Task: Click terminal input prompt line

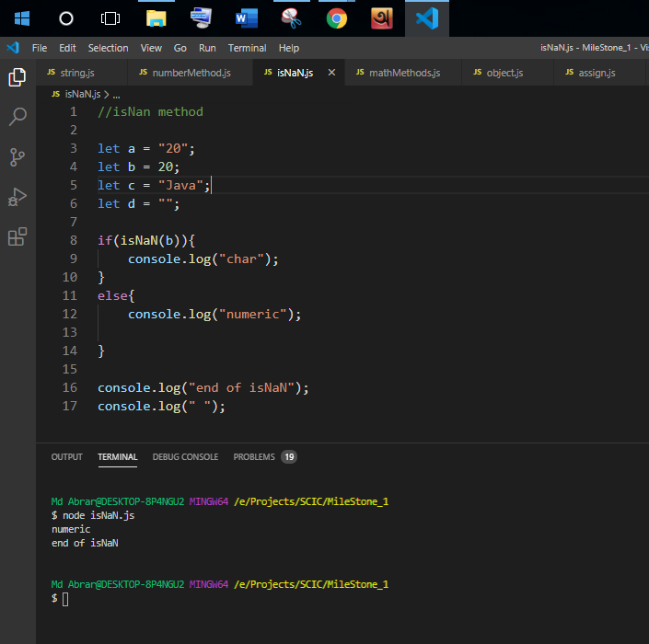Action: pos(65,599)
